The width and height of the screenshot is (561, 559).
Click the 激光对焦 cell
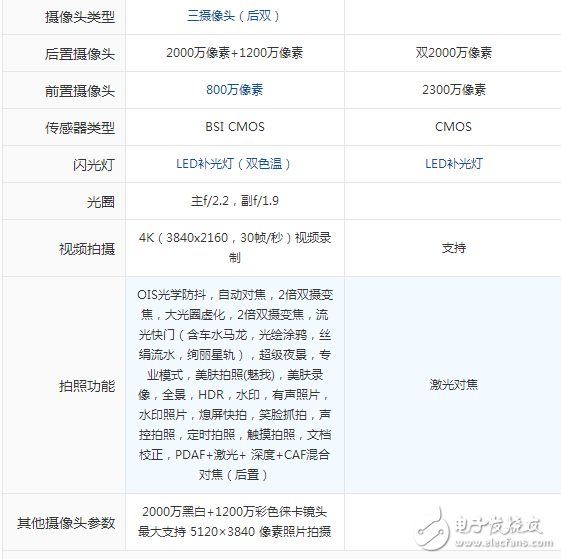point(454,385)
